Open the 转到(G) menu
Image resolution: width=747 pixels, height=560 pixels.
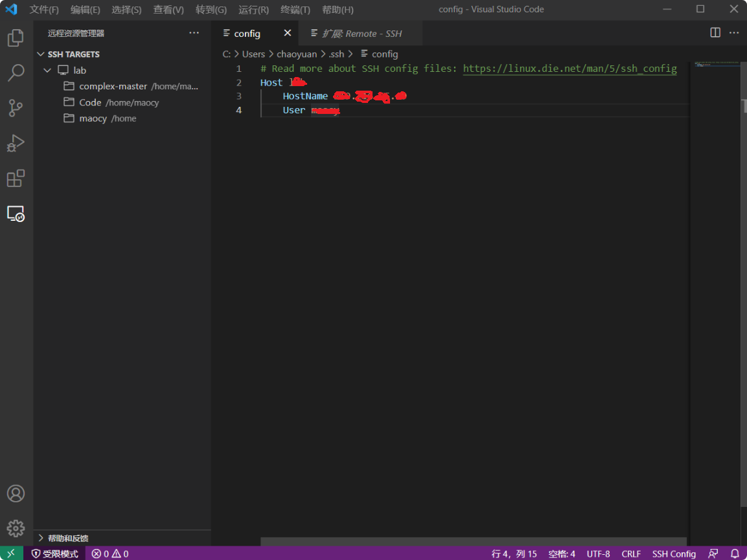tap(211, 10)
